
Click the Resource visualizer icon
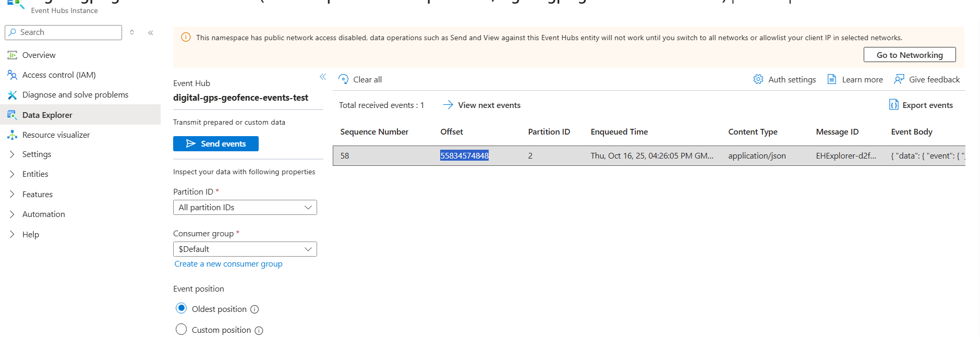click(12, 135)
